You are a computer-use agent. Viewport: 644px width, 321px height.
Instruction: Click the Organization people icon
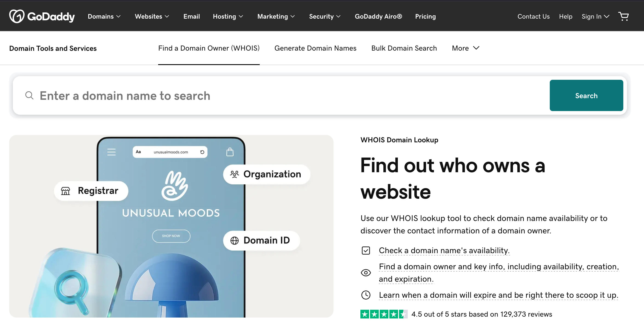pos(234,174)
